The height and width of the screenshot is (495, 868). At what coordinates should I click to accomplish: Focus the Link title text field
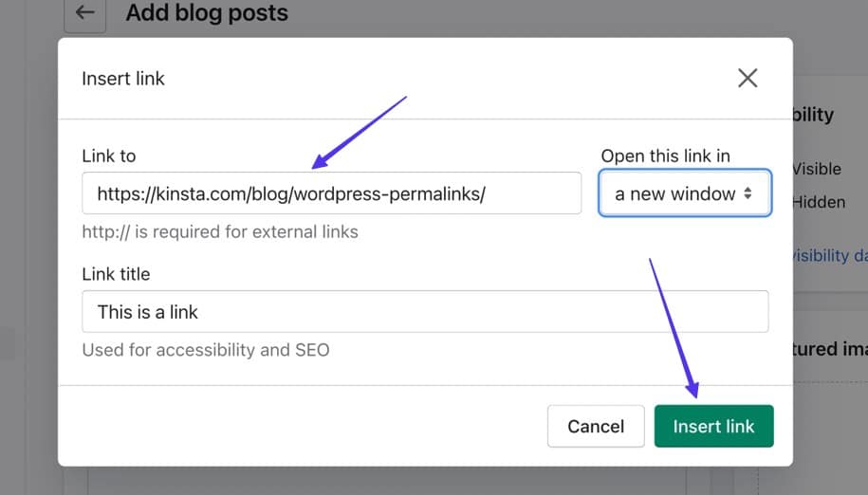pos(425,312)
